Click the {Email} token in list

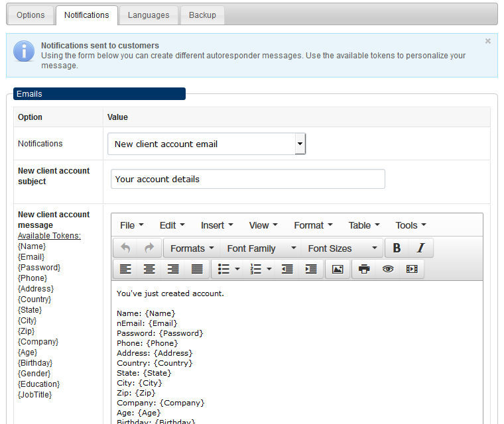point(31,257)
